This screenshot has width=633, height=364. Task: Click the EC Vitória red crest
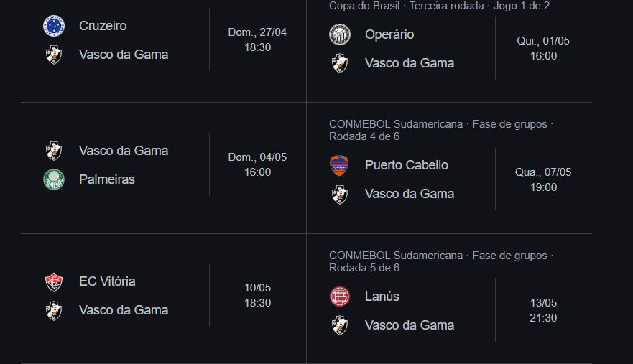point(53,281)
